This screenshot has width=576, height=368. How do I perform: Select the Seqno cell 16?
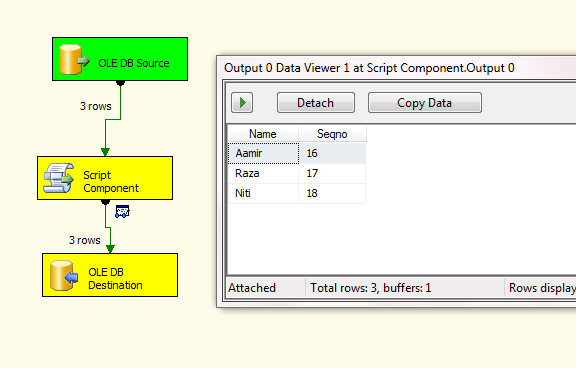coord(332,153)
